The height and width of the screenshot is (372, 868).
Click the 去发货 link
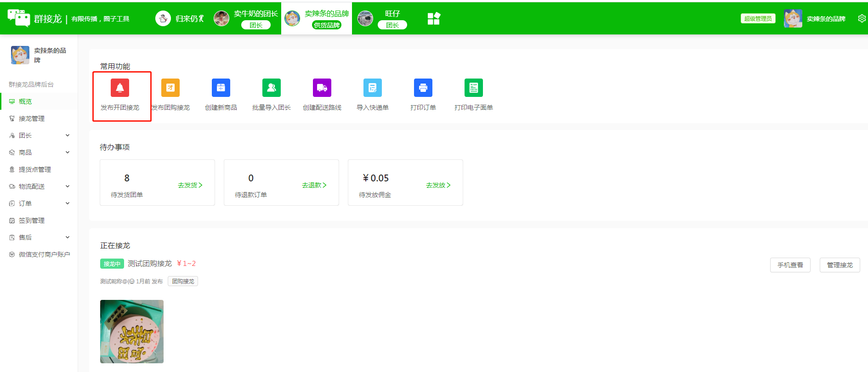tap(190, 185)
